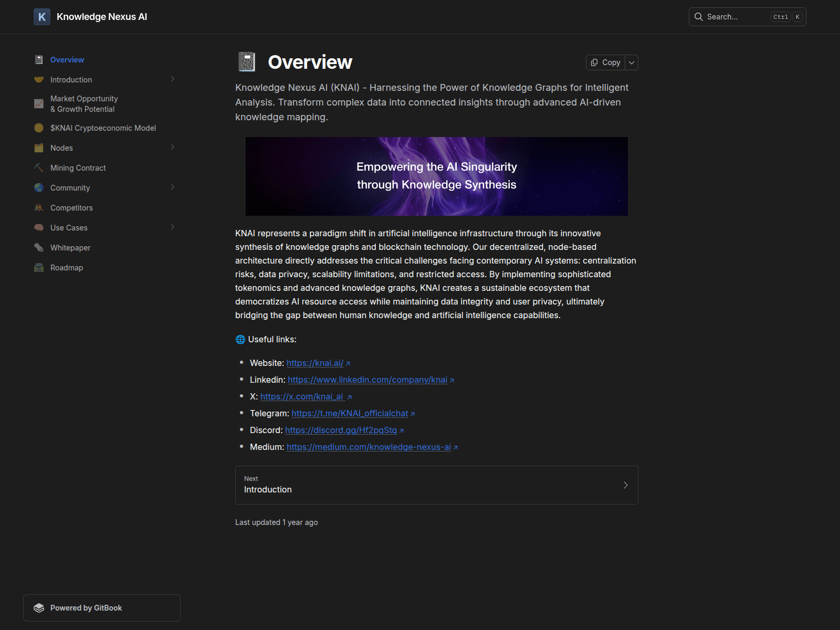Open the Telegram KNAI_officialchat link

[350, 413]
